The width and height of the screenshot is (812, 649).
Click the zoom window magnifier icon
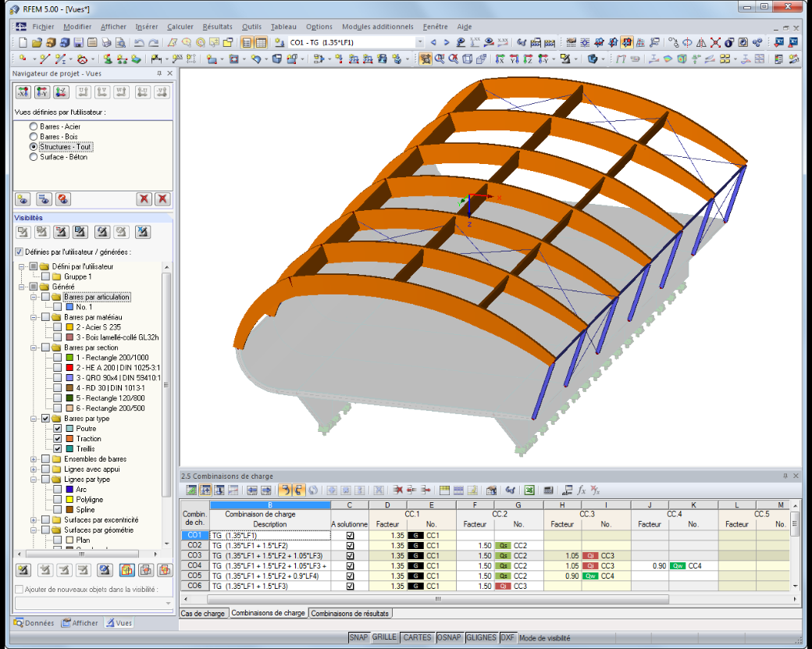point(439,59)
